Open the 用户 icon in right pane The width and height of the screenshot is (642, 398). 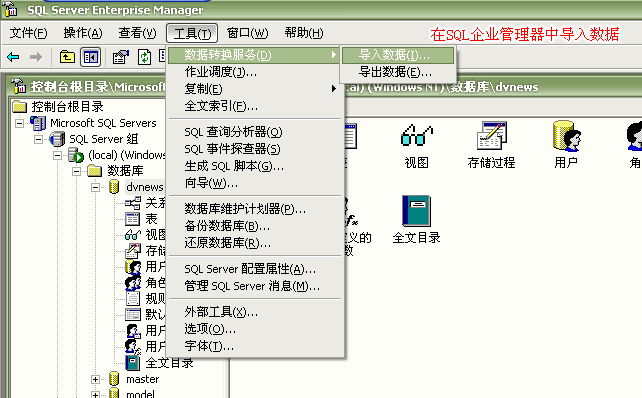click(566, 145)
